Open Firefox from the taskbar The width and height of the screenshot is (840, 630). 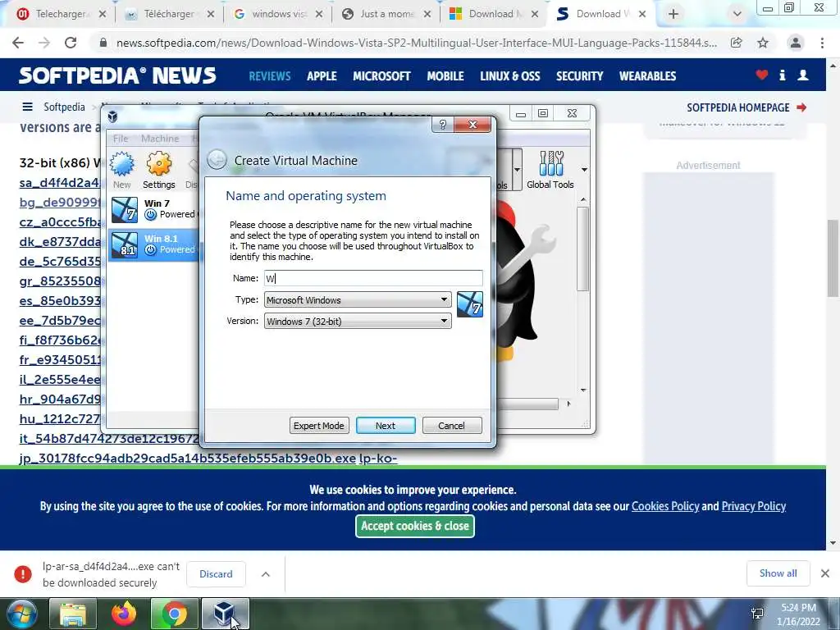tap(124, 614)
